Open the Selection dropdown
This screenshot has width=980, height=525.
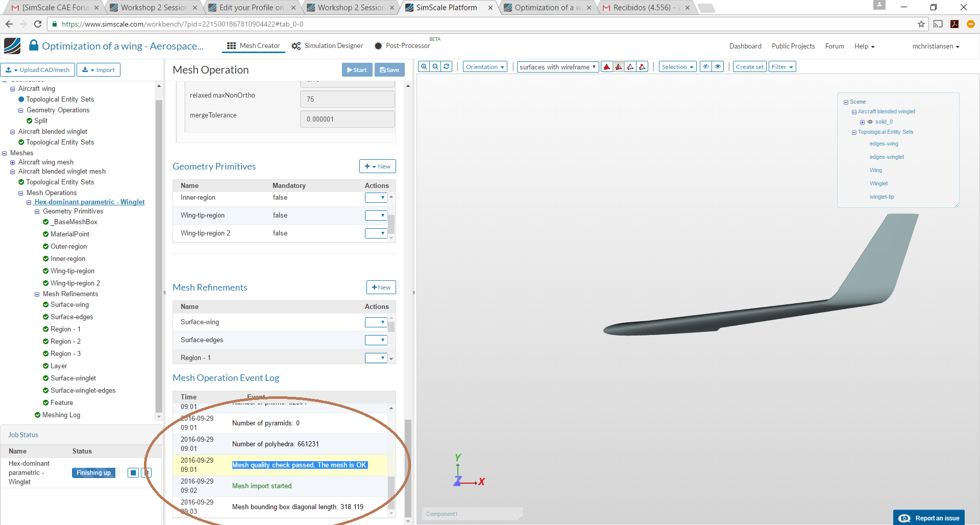click(x=677, y=67)
